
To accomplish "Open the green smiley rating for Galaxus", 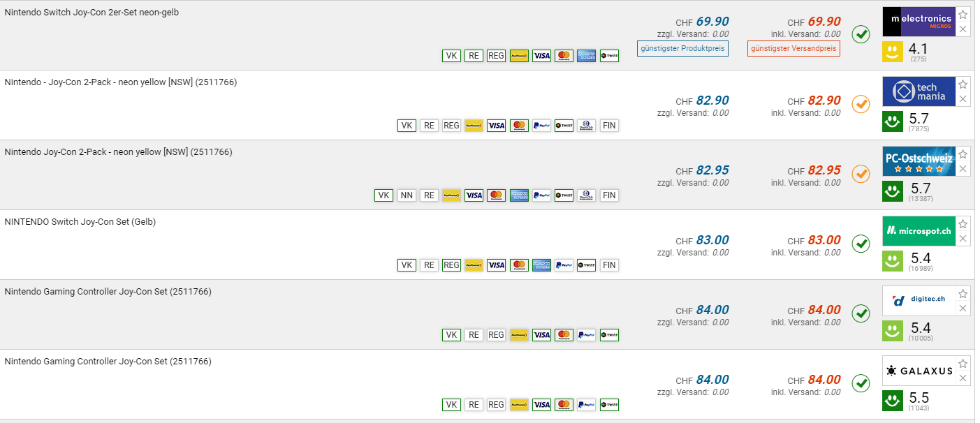I will coord(893,401).
